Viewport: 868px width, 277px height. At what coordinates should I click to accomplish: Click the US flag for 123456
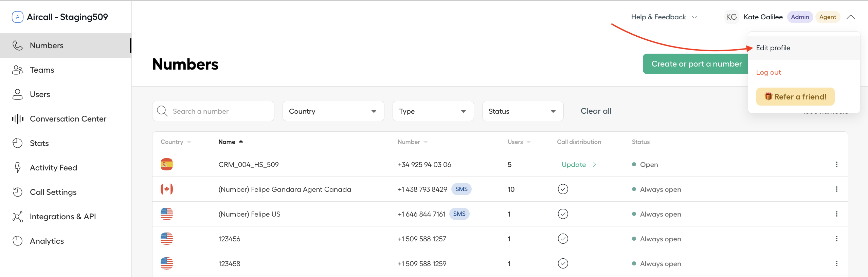(167, 239)
